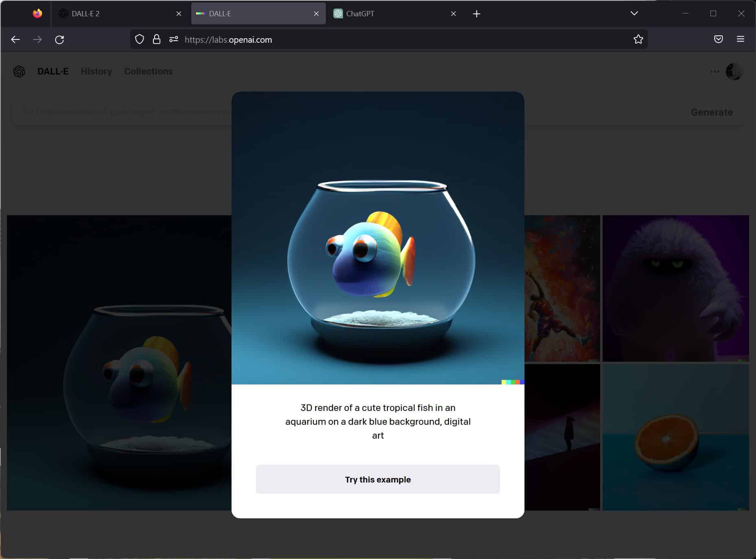Select the orange slice example thumbnail
The image size is (756, 559).
pos(675,437)
